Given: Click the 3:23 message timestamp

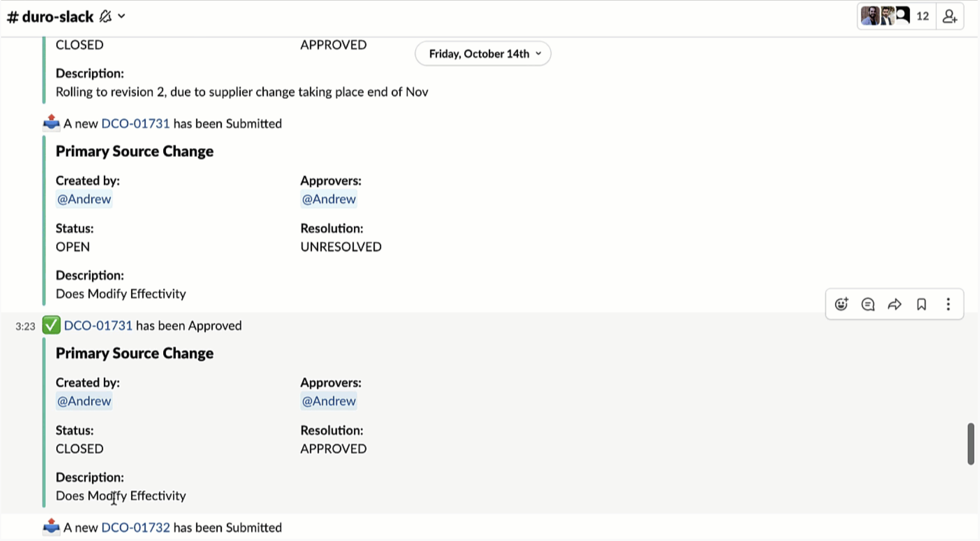Looking at the screenshot, I should 25,327.
